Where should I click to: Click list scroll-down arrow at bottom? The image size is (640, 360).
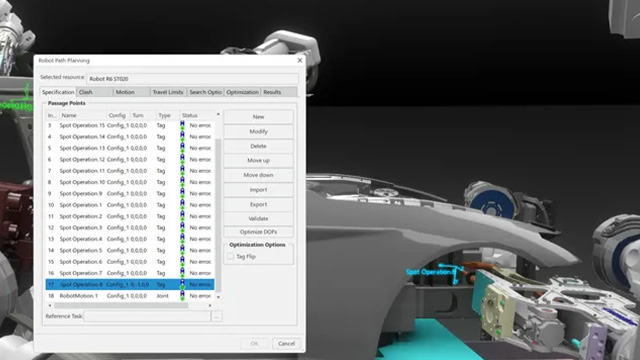pos(218,297)
